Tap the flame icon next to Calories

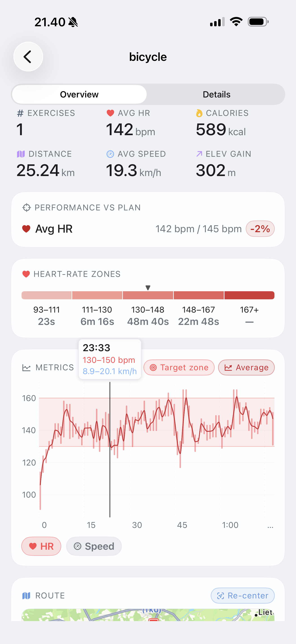tap(199, 113)
